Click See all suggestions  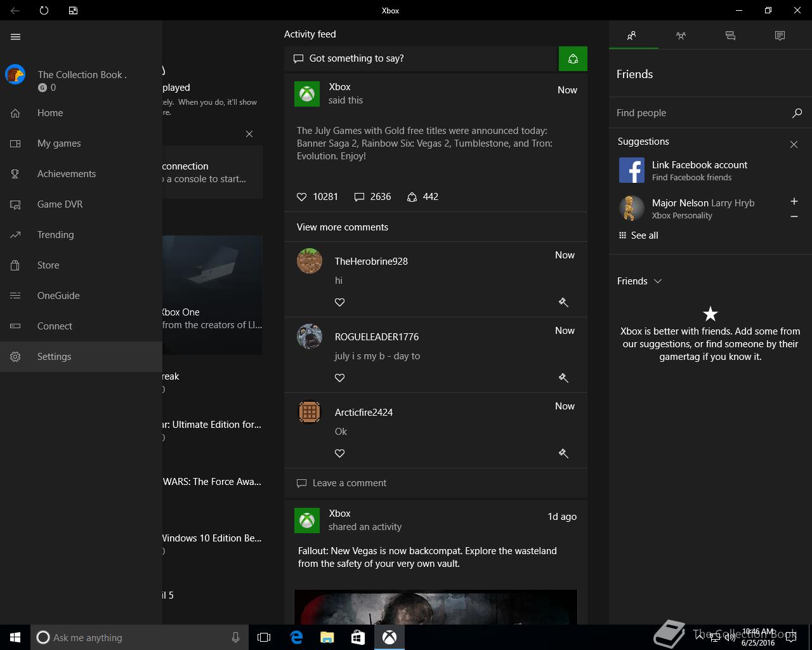pos(638,235)
